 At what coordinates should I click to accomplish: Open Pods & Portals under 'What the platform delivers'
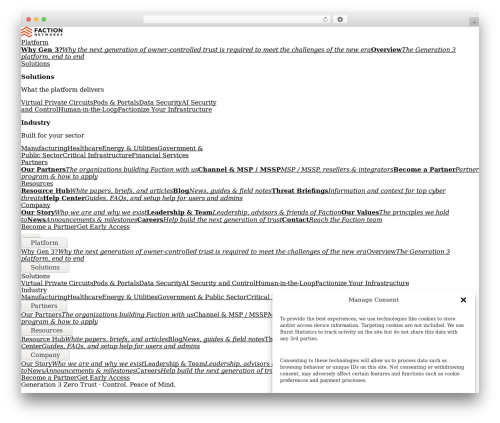tap(116, 102)
